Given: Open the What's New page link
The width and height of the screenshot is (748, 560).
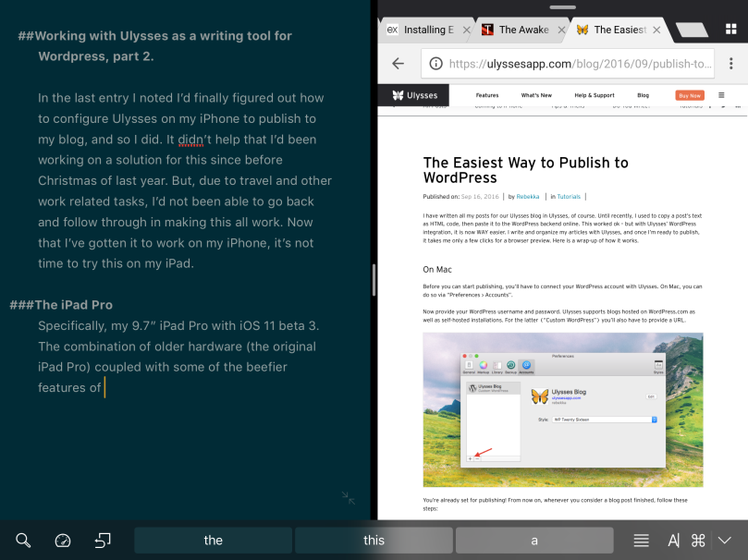Looking at the screenshot, I should tap(536, 95).
